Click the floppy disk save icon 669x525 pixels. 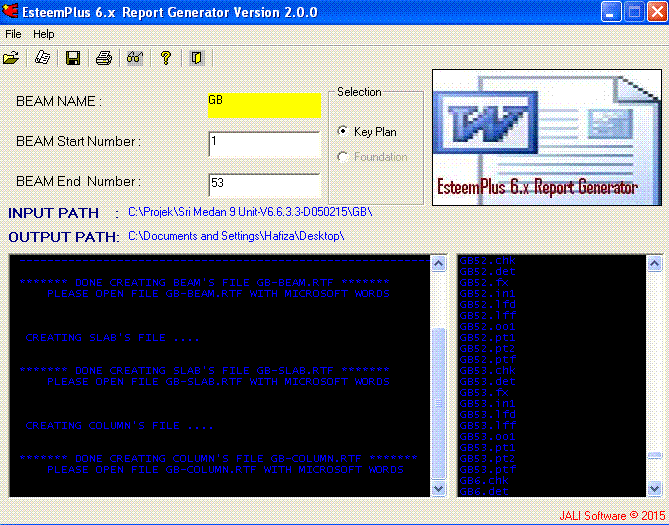coord(73,58)
